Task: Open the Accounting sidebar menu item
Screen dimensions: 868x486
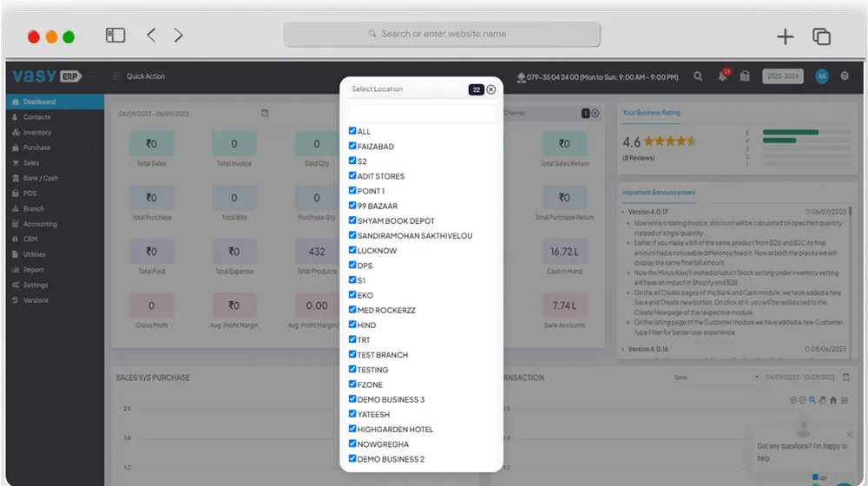Action: 40,224
